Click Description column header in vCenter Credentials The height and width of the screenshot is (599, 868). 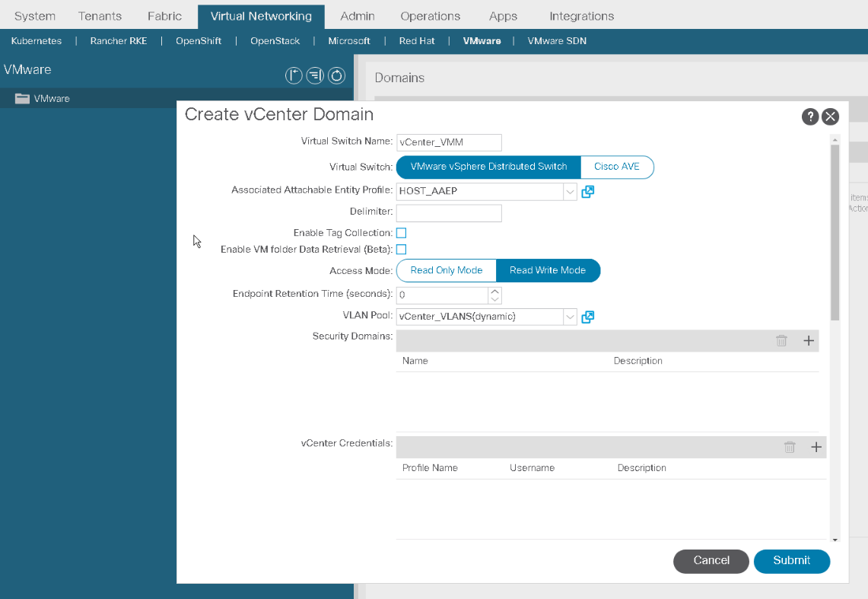[641, 468]
